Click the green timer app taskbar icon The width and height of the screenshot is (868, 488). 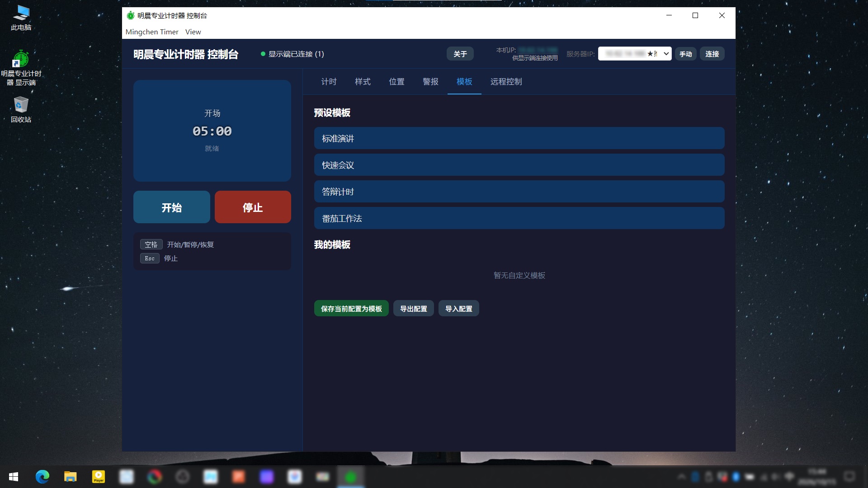click(x=351, y=477)
